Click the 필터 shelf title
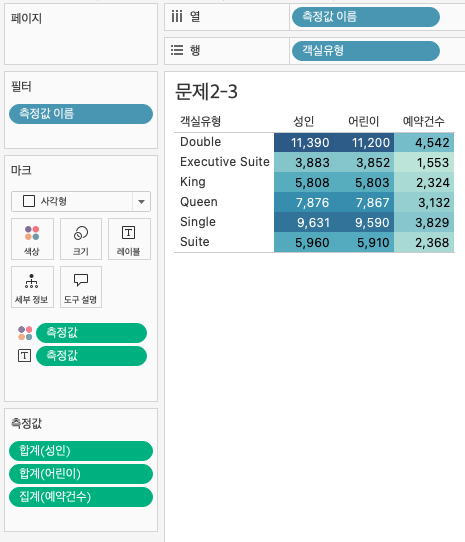 tap(21, 86)
